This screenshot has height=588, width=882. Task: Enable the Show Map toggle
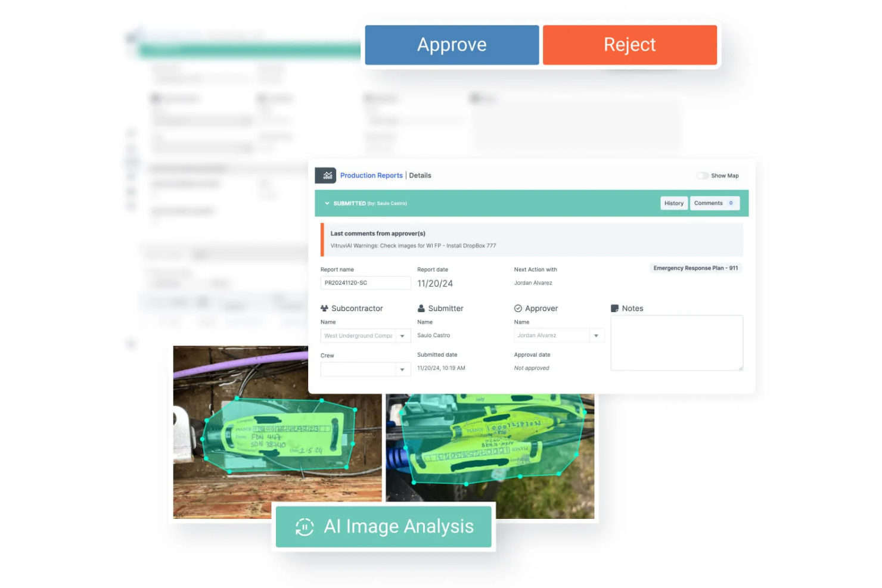click(703, 176)
